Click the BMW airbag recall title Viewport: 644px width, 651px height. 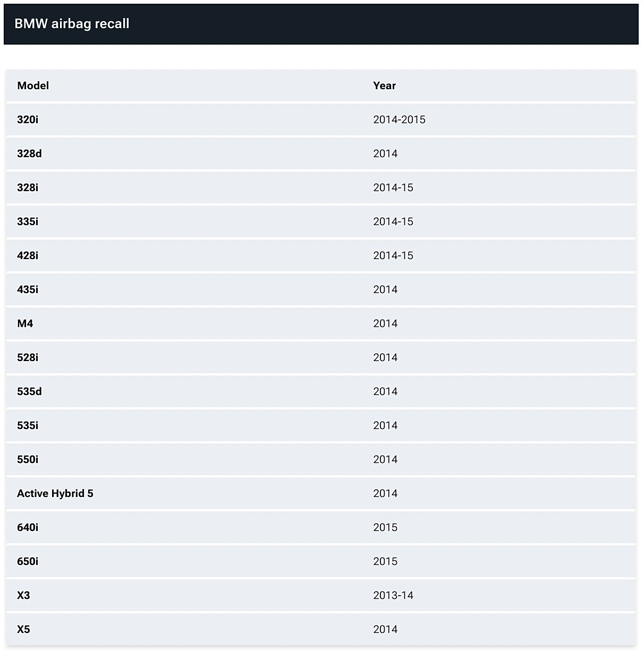(x=72, y=24)
